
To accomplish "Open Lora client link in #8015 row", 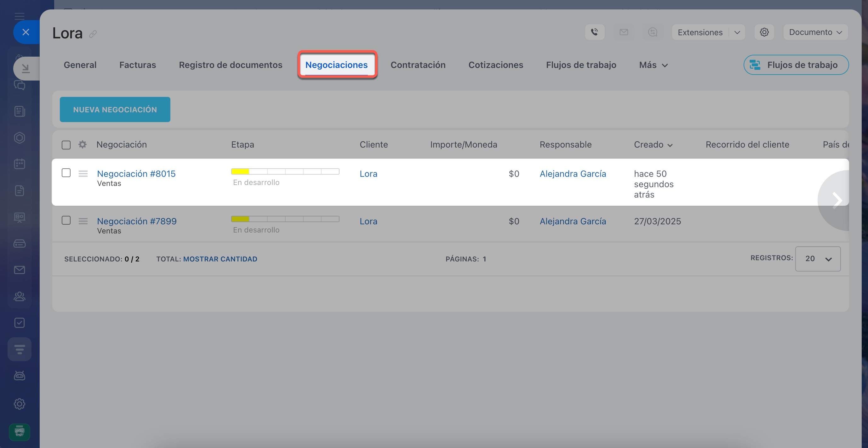I will coord(368,174).
